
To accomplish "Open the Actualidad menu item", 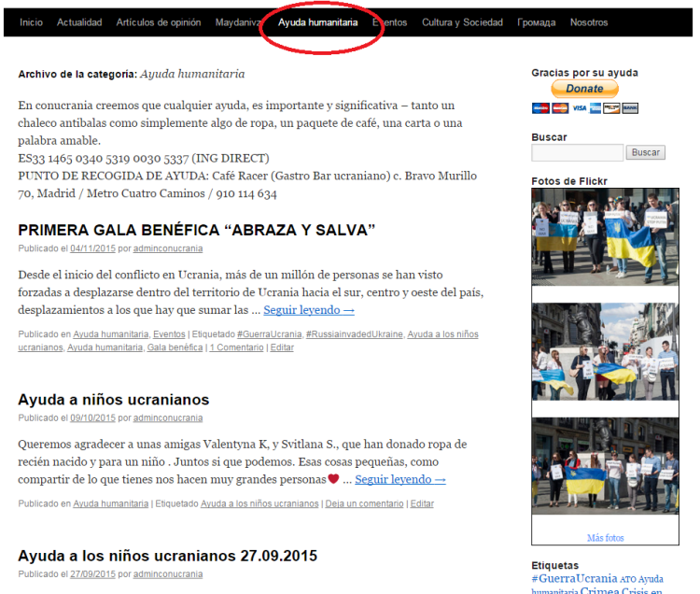I will click(79, 22).
